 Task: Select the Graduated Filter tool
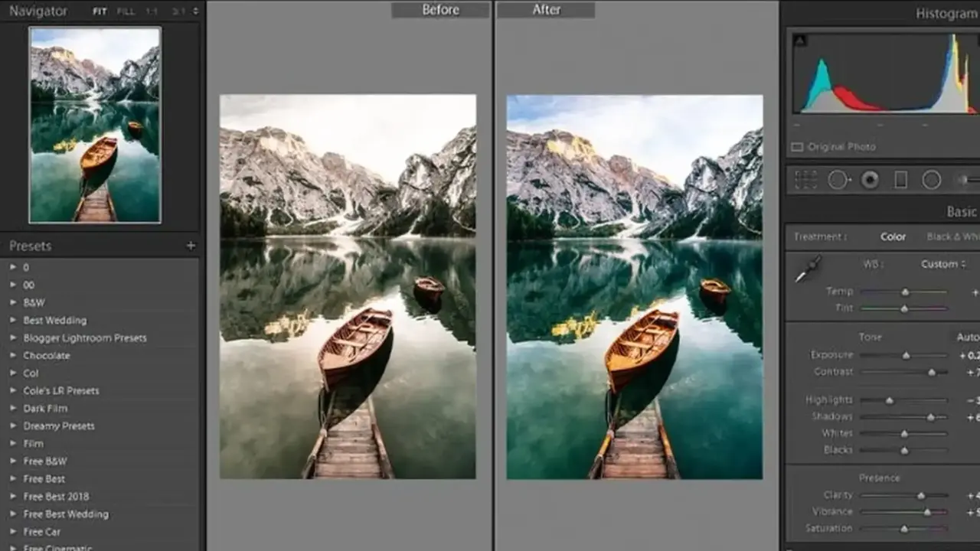click(901, 180)
